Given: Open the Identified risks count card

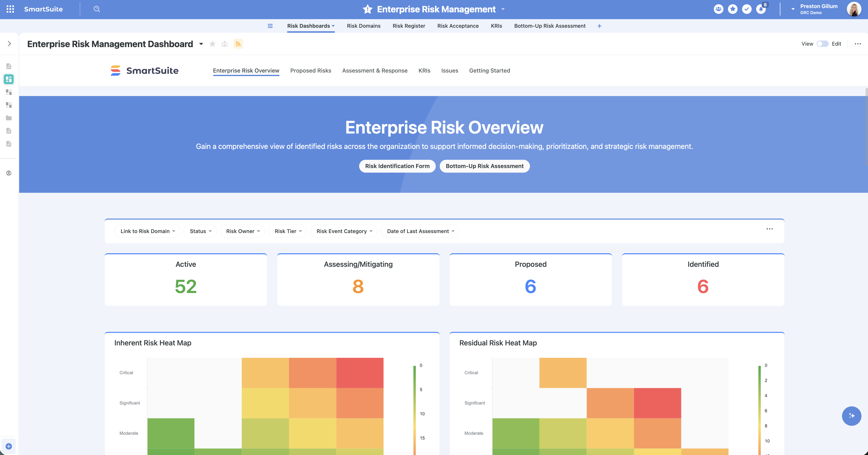Looking at the screenshot, I should [x=703, y=280].
